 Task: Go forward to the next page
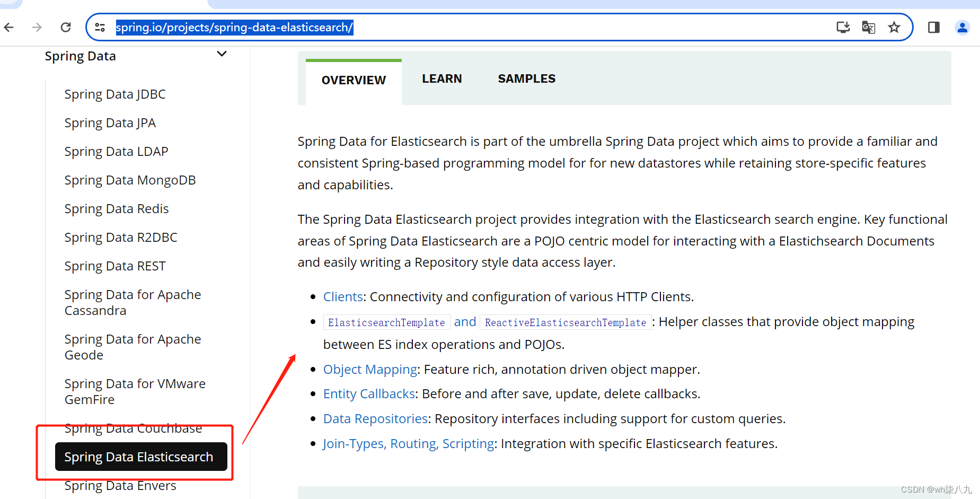(x=37, y=27)
